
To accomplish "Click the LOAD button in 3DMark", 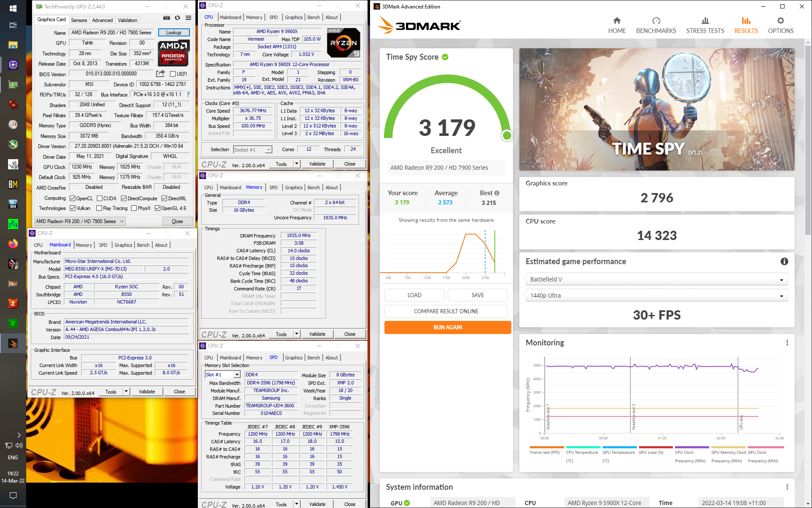I will click(414, 295).
